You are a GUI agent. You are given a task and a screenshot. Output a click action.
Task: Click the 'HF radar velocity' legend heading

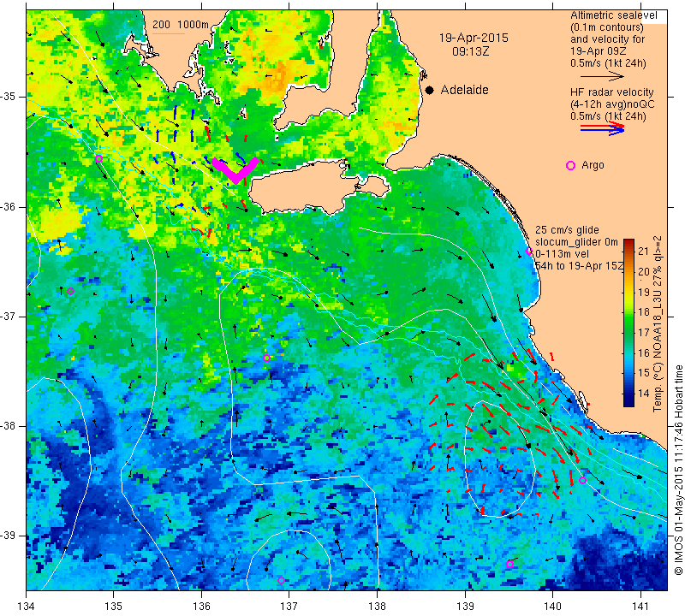(612, 92)
